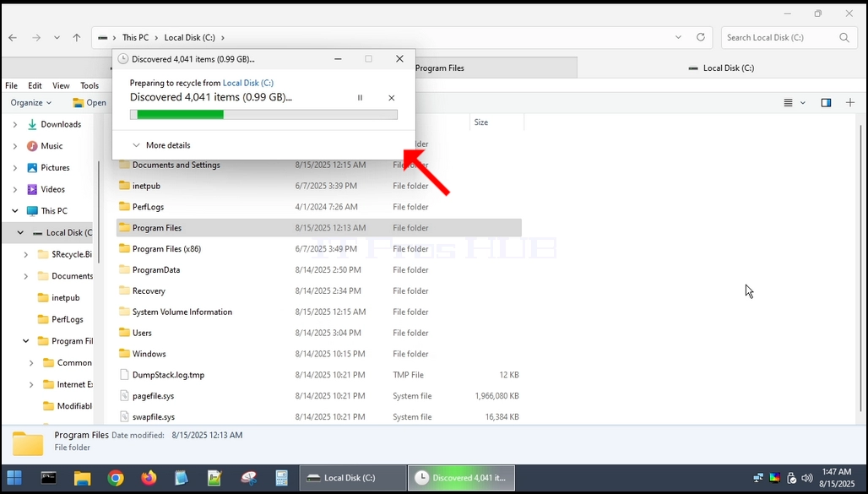Open the File Explorer taskbar icon
This screenshot has height=494, width=868.
click(x=83, y=477)
